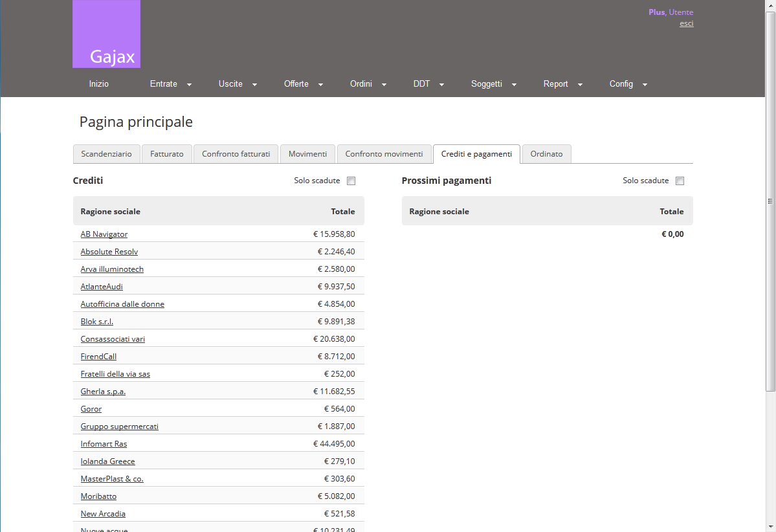This screenshot has width=776, height=532.
Task: Expand the Config dropdown arrow
Action: pos(645,85)
